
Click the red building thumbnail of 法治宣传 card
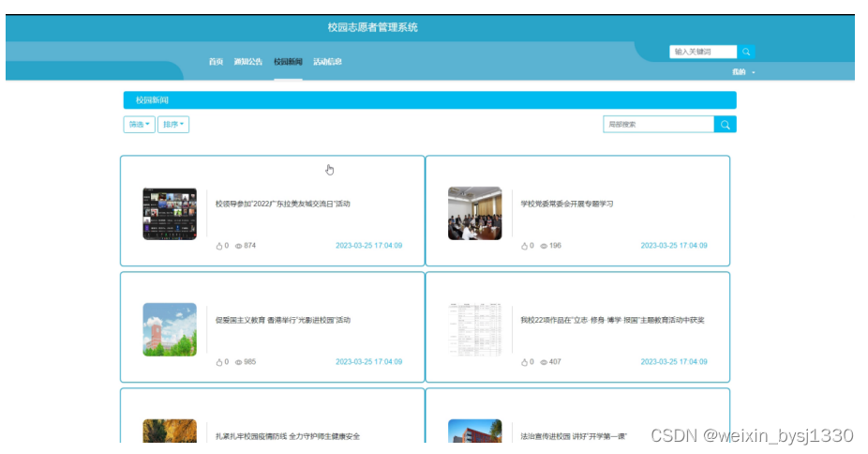[475, 431]
